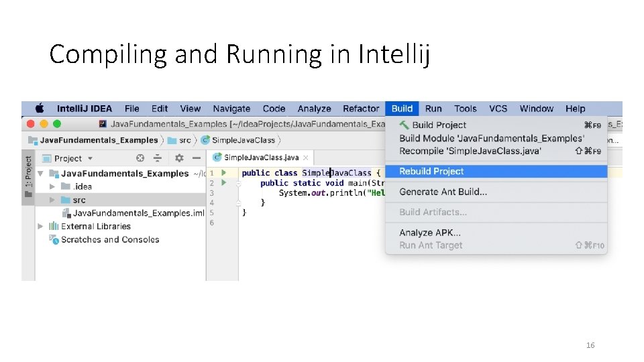Open the Navigate menu
The height and width of the screenshot is (362, 644).
click(x=231, y=109)
